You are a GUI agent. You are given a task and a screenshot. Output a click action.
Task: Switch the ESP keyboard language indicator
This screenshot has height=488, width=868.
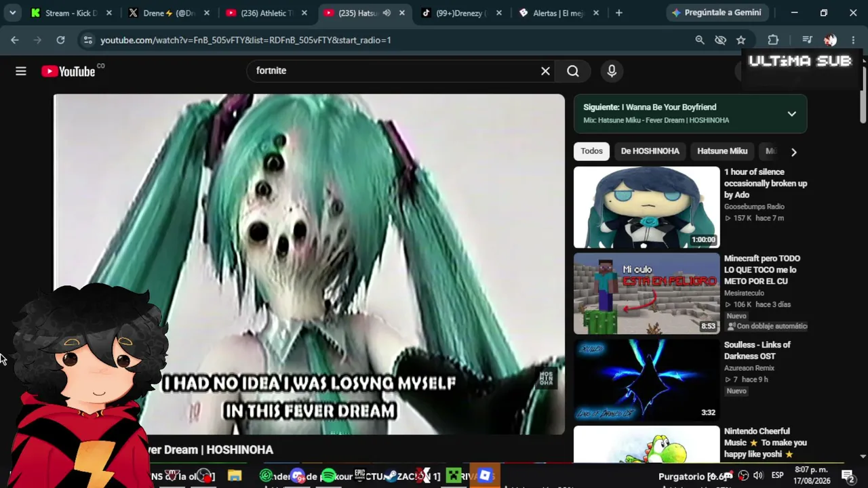click(777, 476)
